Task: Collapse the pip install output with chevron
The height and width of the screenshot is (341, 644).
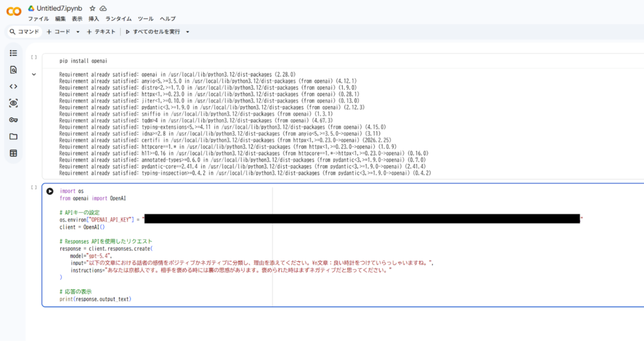Action: [34, 75]
